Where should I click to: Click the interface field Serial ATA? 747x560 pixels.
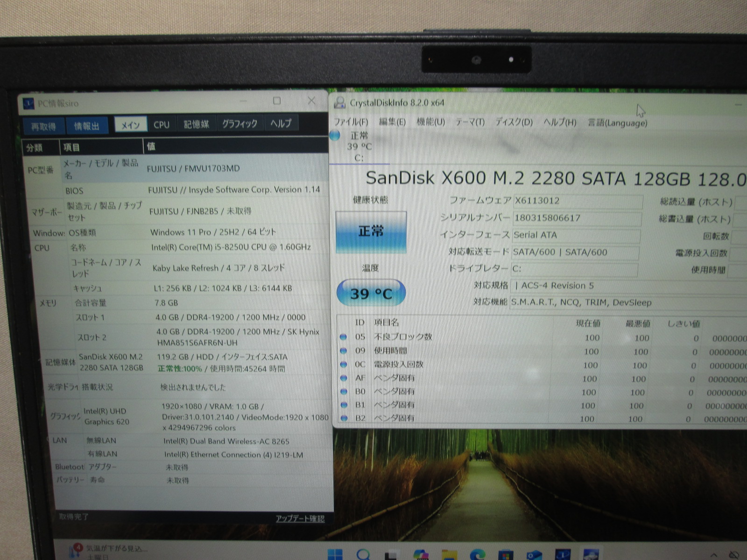tap(576, 235)
